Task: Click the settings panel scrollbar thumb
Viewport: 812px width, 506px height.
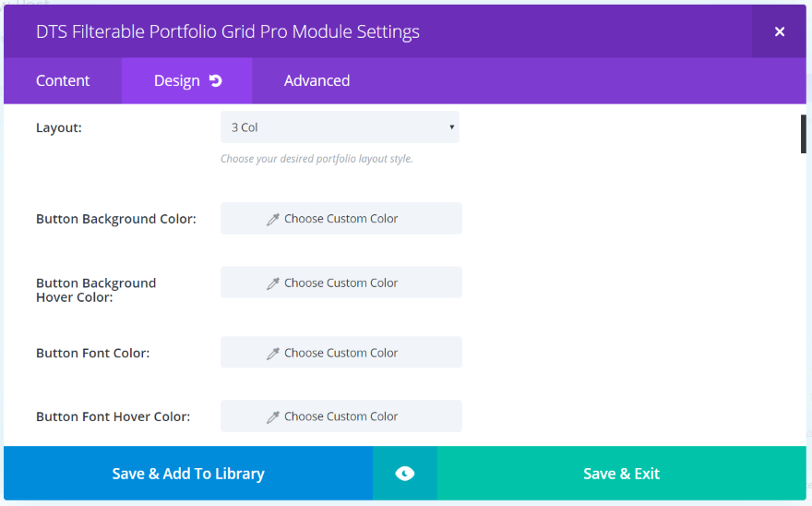Action: 803,135
